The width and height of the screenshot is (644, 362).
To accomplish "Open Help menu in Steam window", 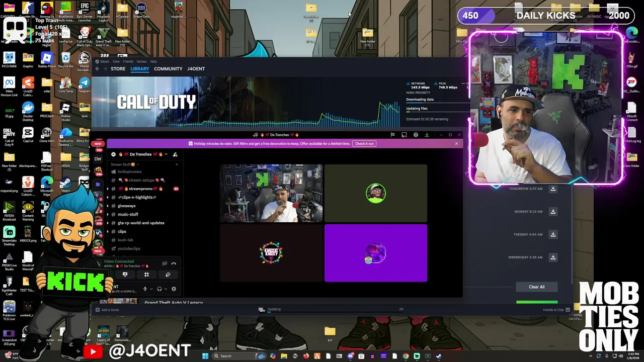I will click(153, 61).
